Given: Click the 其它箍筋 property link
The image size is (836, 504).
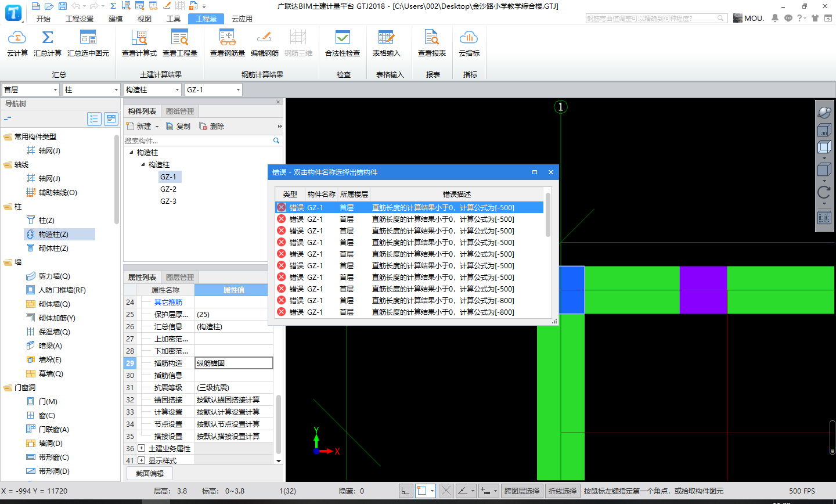Looking at the screenshot, I should 168,302.
